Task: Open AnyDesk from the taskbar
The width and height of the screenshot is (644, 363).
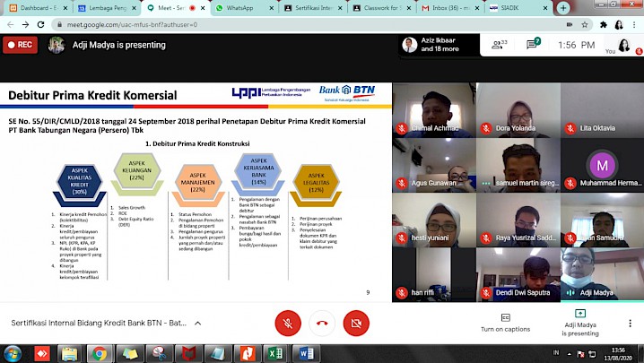Action: [x=41, y=353]
